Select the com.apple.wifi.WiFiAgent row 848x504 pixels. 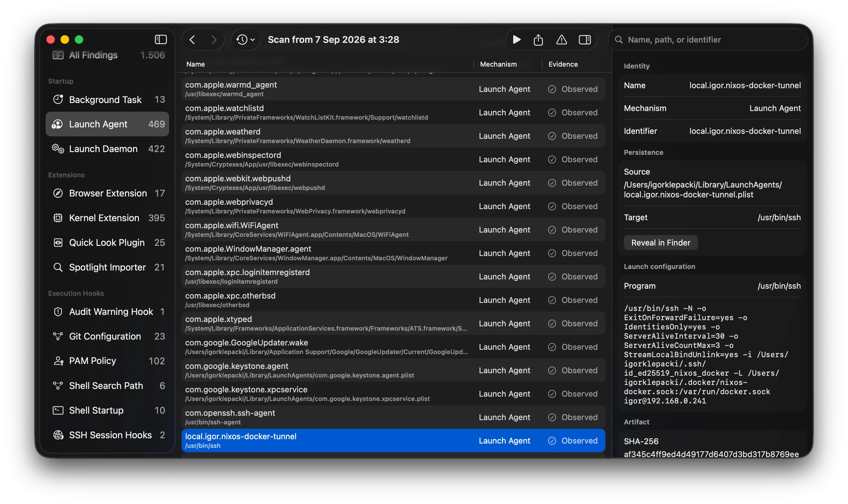pos(393,229)
